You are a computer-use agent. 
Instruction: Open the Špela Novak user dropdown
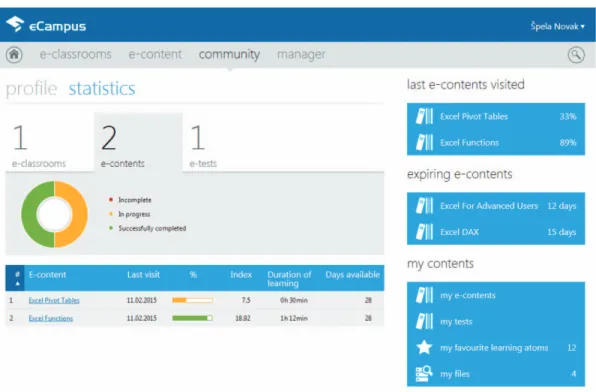pyautogui.click(x=558, y=26)
